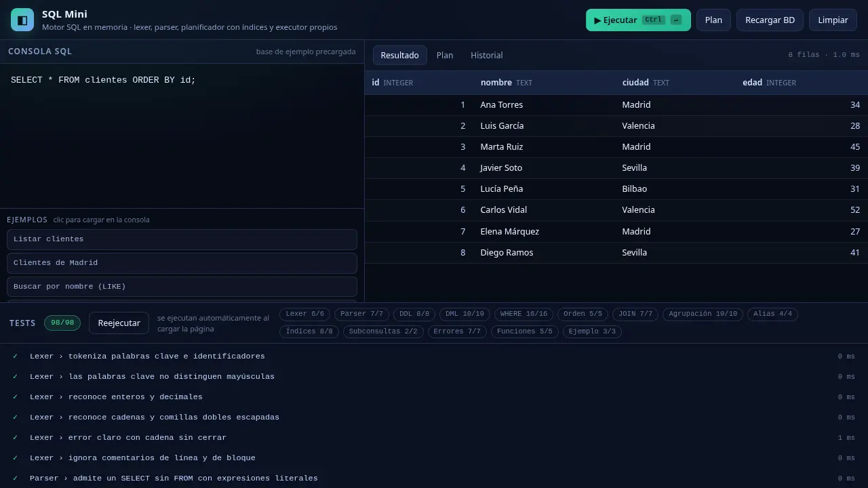Click test 'ignora comentarios de línea y de bloque'
Image resolution: width=868 pixels, height=488 pixels.
(434, 458)
